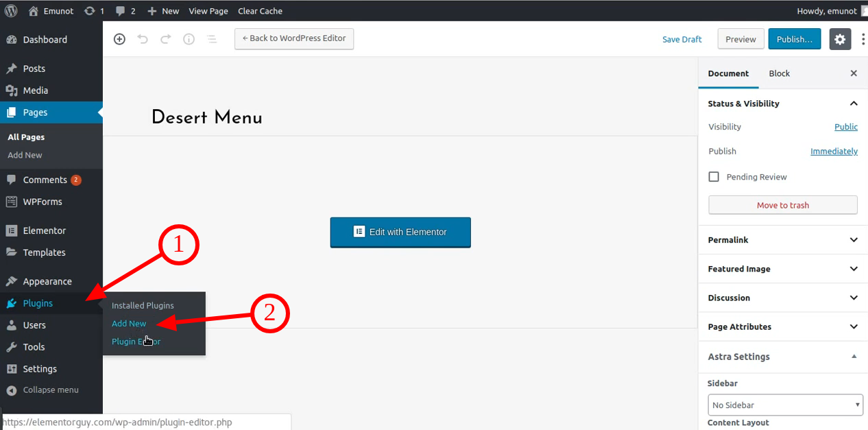Switch to the Block tab in the sidebar
This screenshot has height=430, width=868.
coord(779,73)
